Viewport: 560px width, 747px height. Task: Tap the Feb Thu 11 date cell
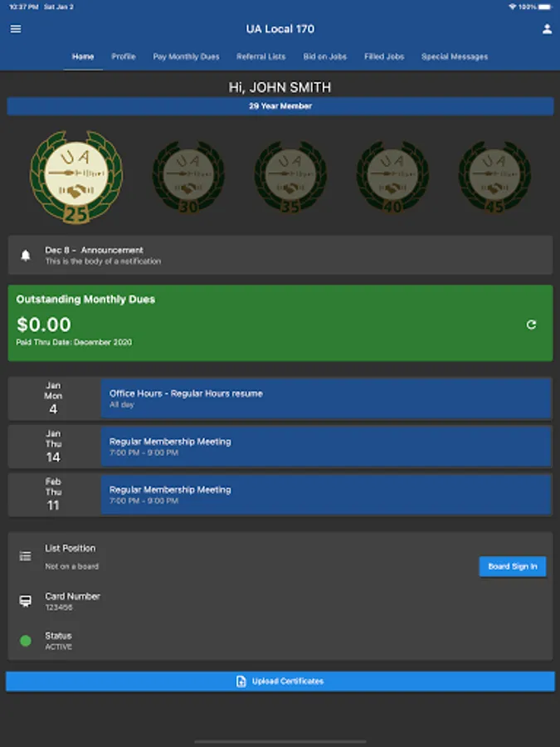tap(54, 495)
